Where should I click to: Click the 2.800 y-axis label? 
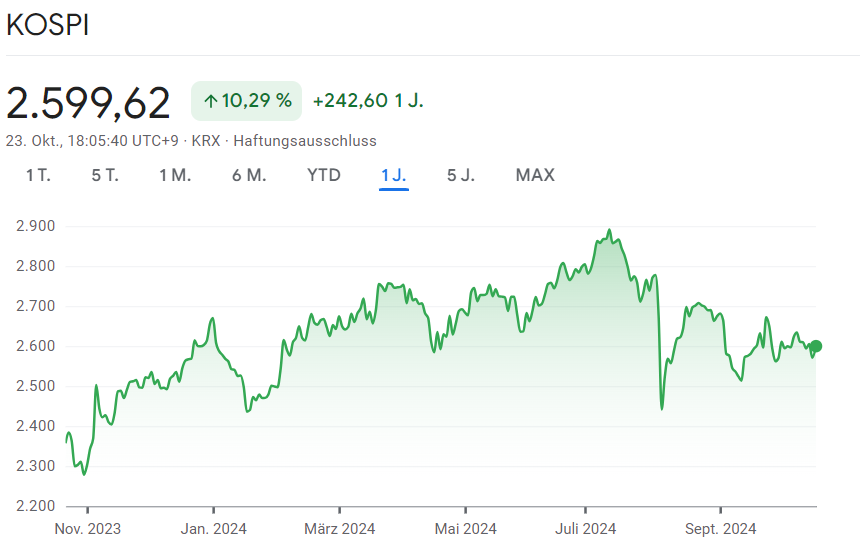pos(36,266)
